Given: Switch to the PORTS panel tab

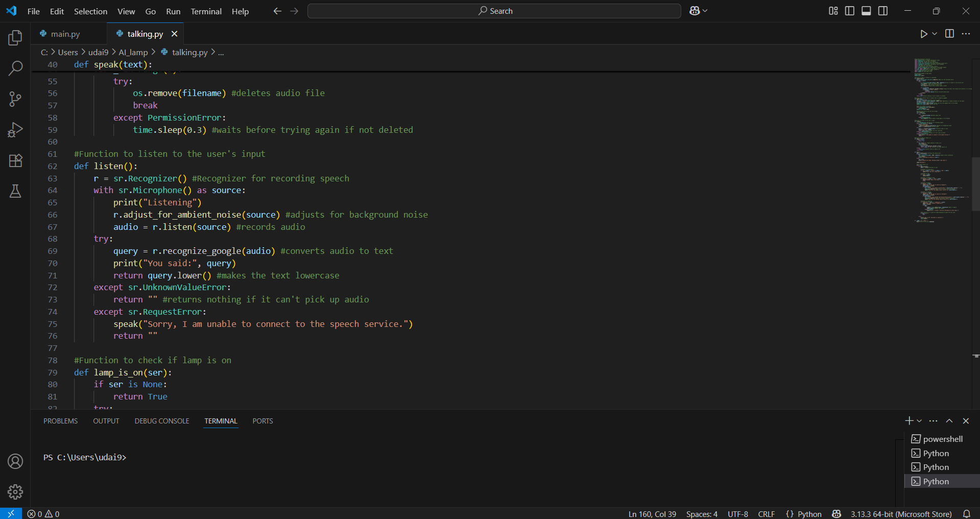Looking at the screenshot, I should [x=262, y=421].
